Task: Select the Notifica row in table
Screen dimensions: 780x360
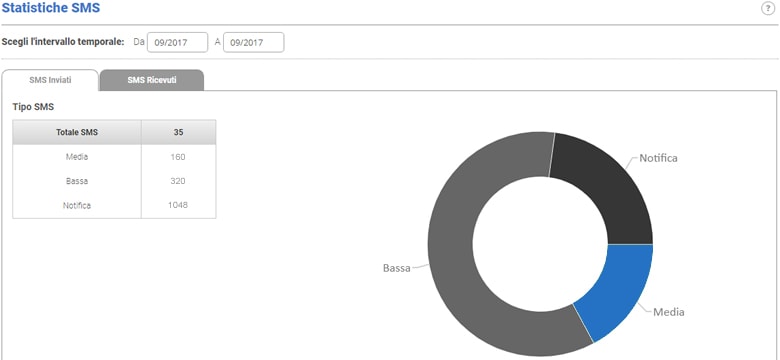Action: (x=114, y=205)
